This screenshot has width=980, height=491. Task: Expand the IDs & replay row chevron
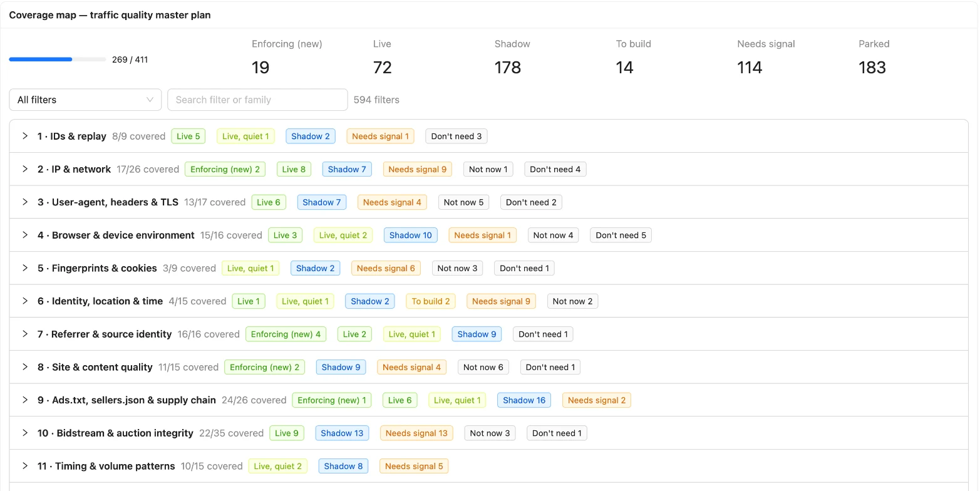point(25,136)
